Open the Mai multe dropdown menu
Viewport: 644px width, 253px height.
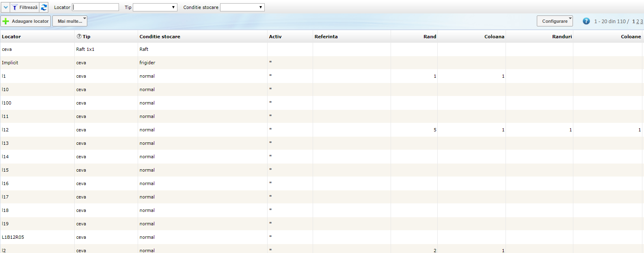(x=70, y=21)
